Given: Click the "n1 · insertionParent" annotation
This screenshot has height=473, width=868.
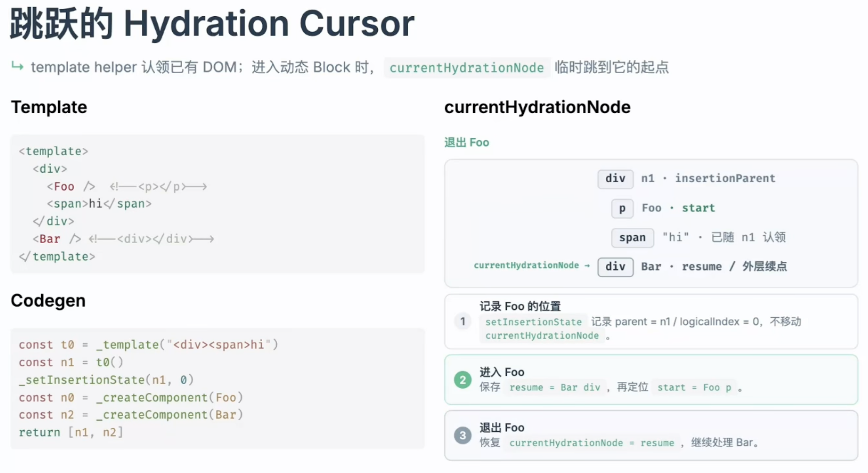Looking at the screenshot, I should click(x=708, y=179).
